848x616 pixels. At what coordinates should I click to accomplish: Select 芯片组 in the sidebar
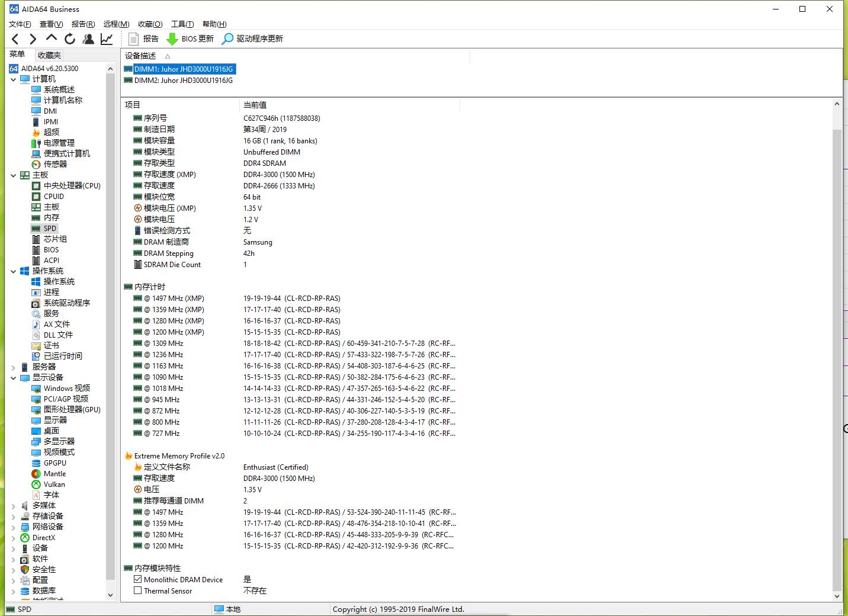(55, 239)
